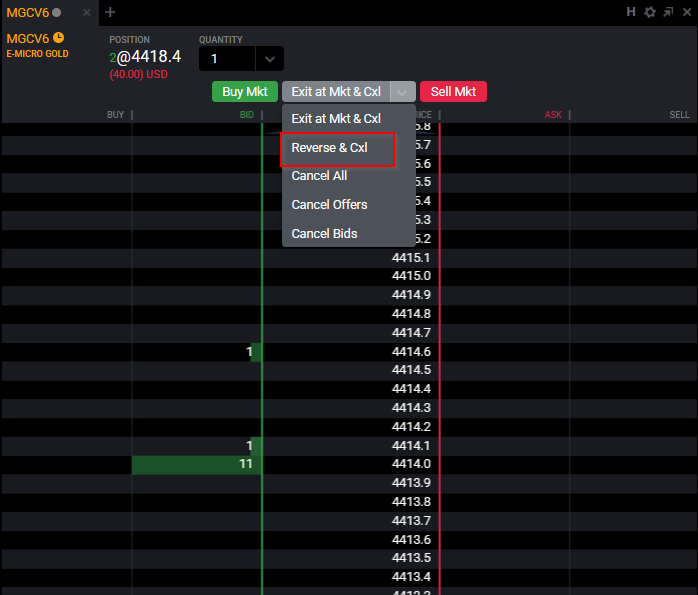Click the quantity input field showing 1
The width and height of the screenshot is (698, 595).
coord(227,59)
